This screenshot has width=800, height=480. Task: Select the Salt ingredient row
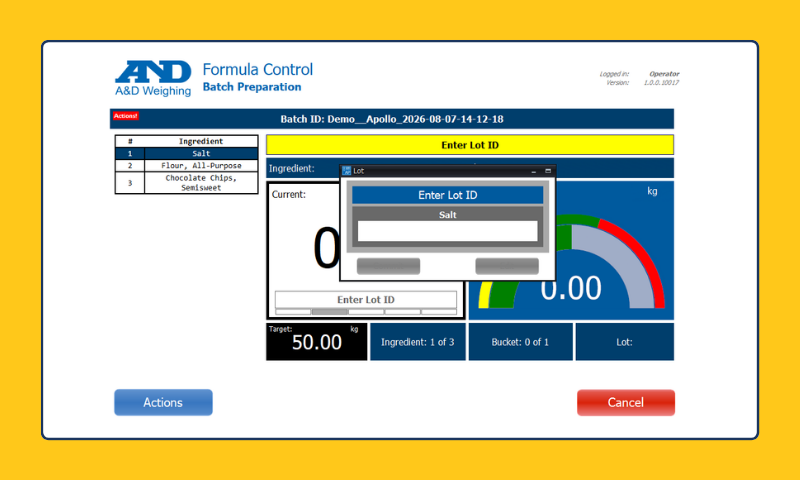(187, 154)
